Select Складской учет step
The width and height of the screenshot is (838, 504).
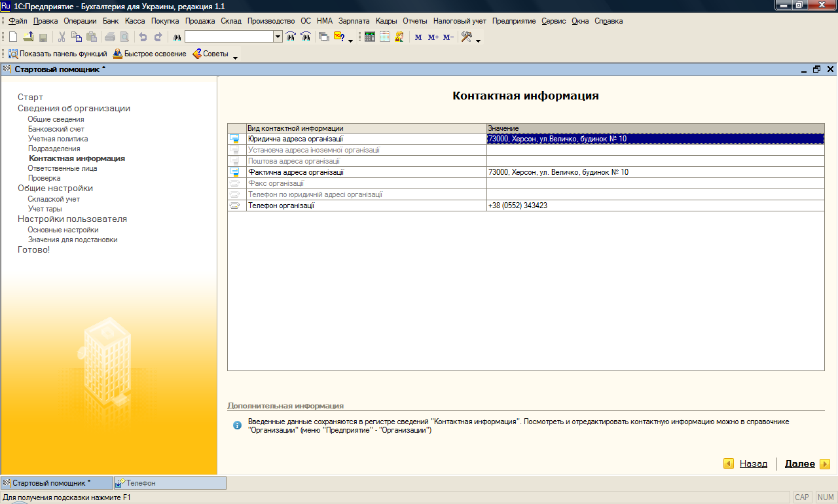click(54, 199)
